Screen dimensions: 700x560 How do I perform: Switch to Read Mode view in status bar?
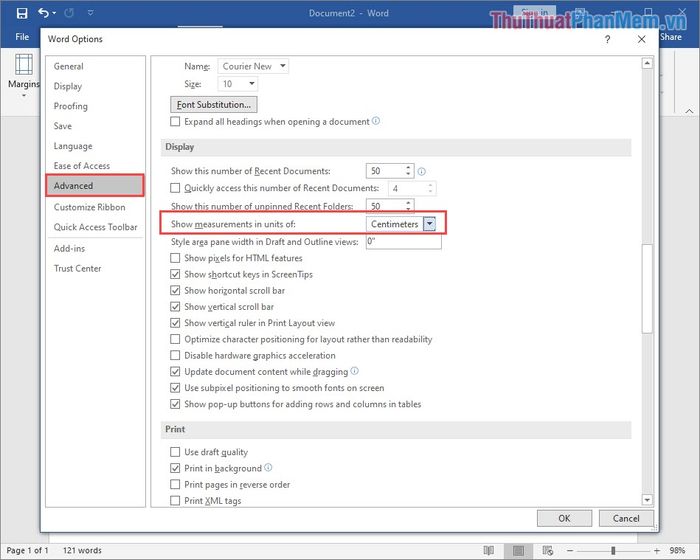click(488, 550)
